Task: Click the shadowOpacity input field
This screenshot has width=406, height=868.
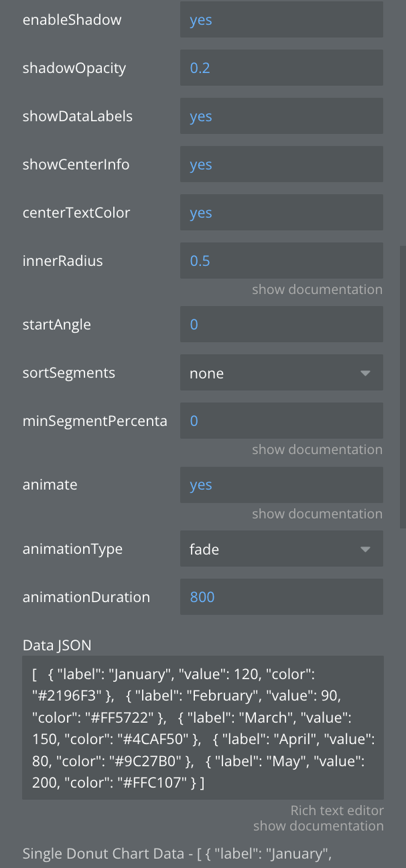Action: [281, 68]
